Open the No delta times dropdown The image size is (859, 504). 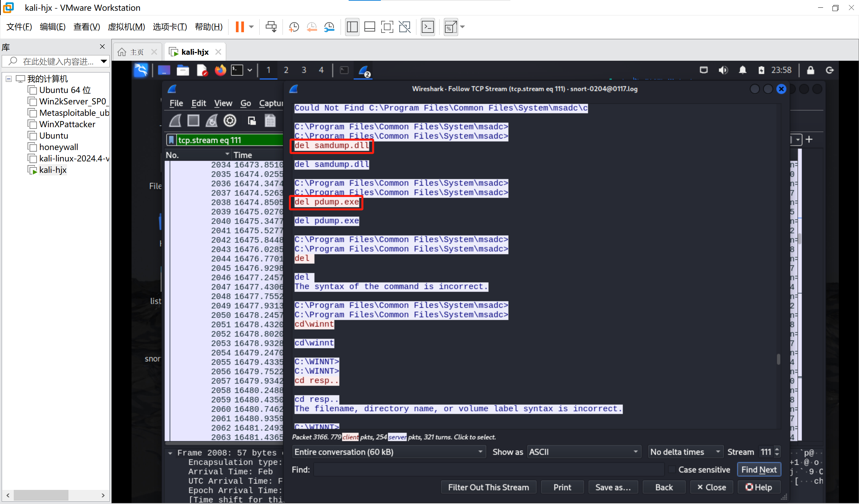click(686, 452)
